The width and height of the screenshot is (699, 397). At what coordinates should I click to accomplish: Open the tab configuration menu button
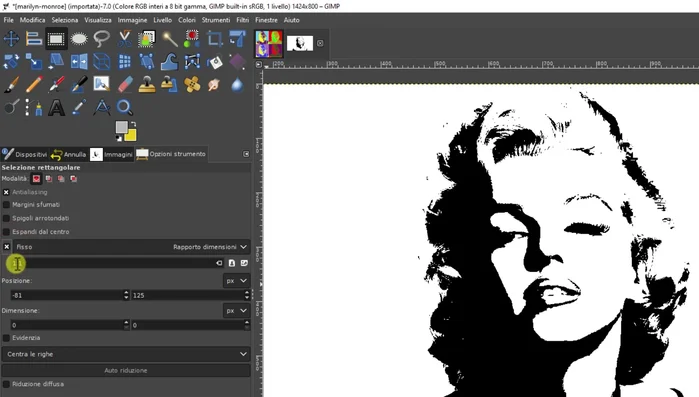tap(246, 154)
